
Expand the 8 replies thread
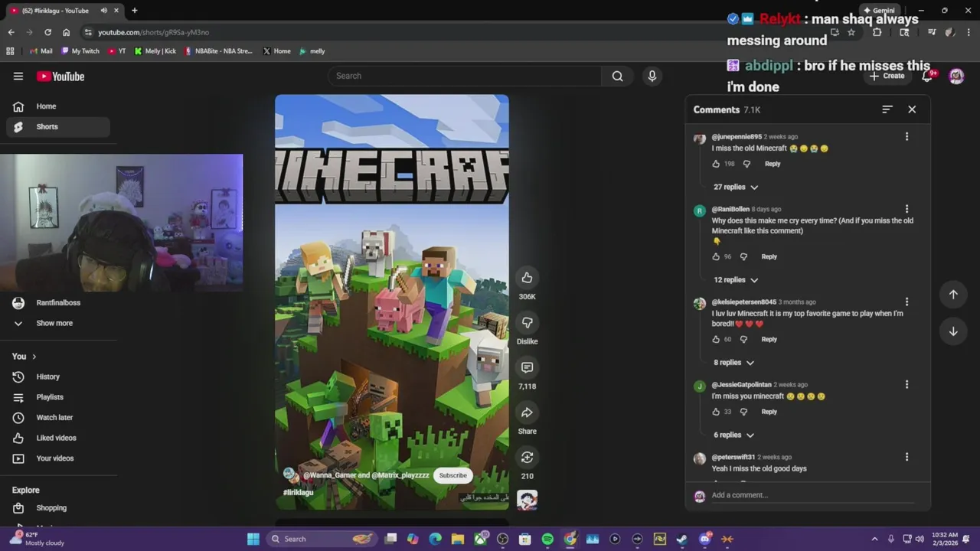pos(733,363)
